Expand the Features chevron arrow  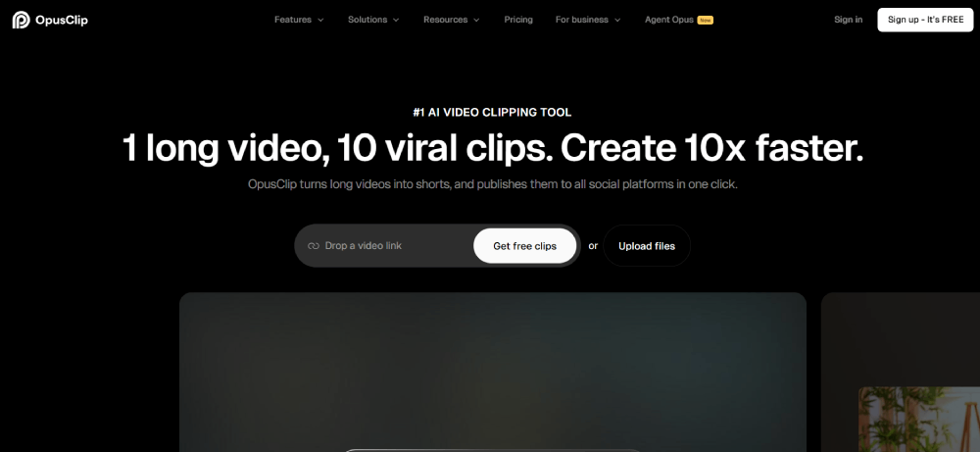320,20
